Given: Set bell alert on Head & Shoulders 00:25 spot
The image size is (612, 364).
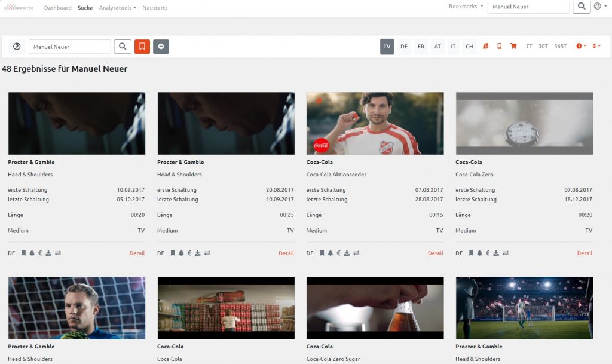Looking at the screenshot, I should [181, 253].
